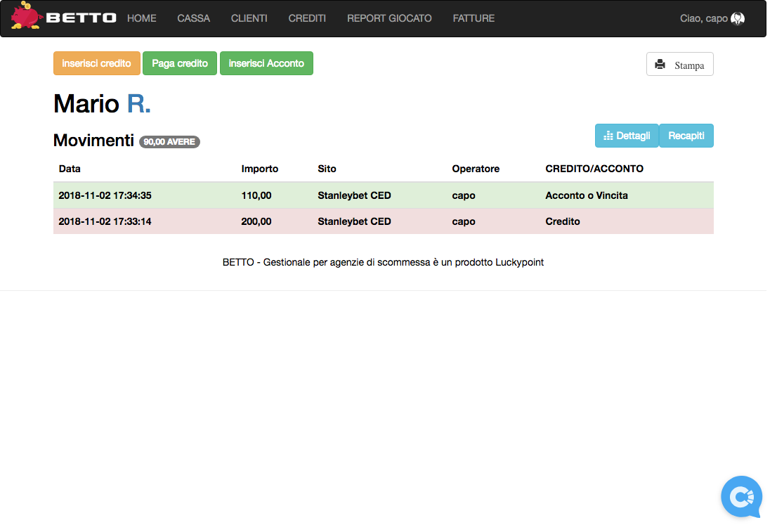
Task: Open the HOME menu item
Action: pos(142,18)
